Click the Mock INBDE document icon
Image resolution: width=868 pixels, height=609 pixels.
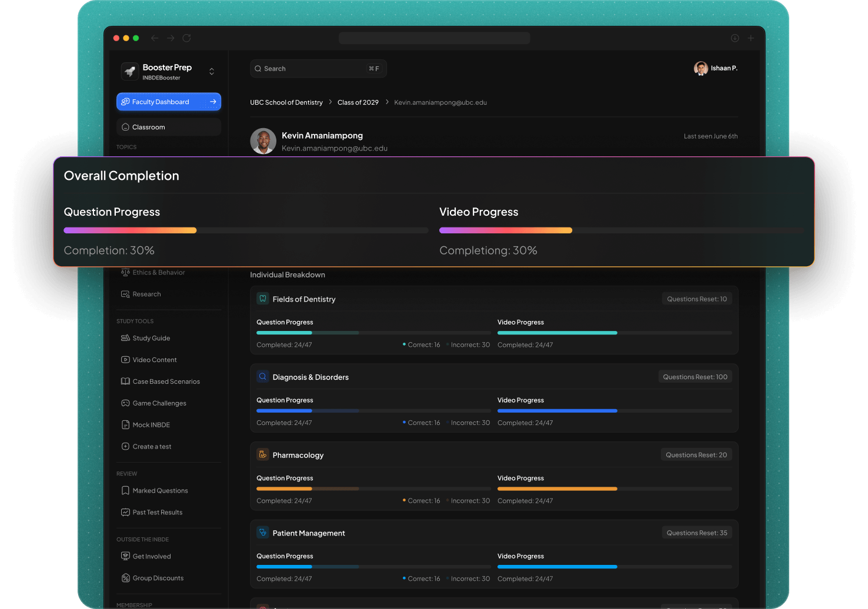(x=125, y=425)
